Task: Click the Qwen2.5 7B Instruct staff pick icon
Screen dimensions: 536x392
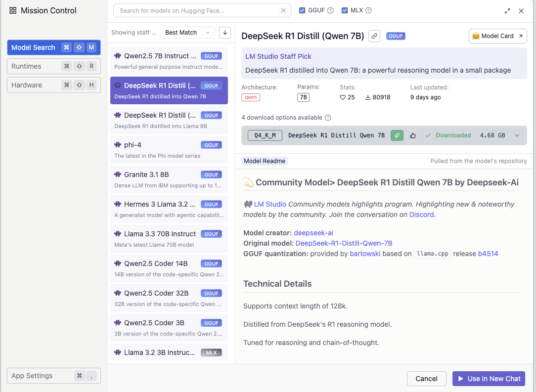Action: [x=118, y=56]
